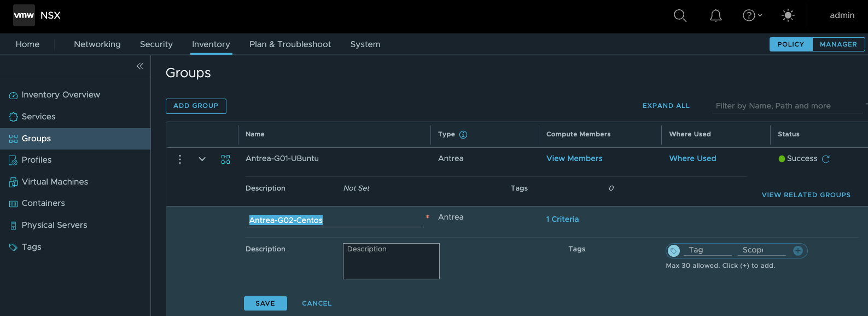Screen dimensions: 868x316
Task: Open the Plan & Troubleshoot tab
Action: click(x=290, y=44)
